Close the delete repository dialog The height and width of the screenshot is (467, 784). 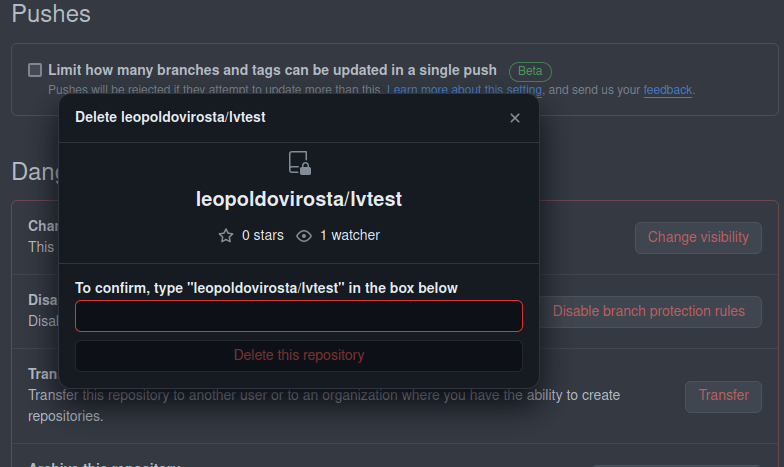point(515,118)
